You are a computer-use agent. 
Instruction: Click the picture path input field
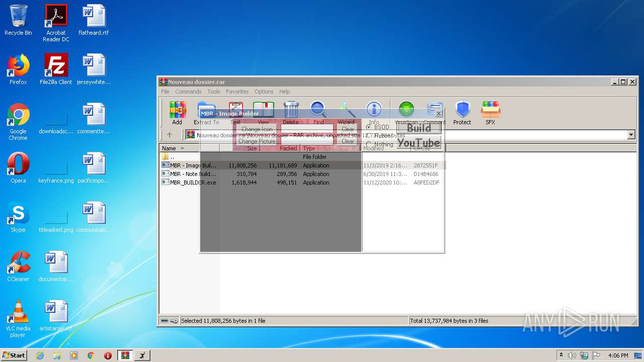click(307, 141)
